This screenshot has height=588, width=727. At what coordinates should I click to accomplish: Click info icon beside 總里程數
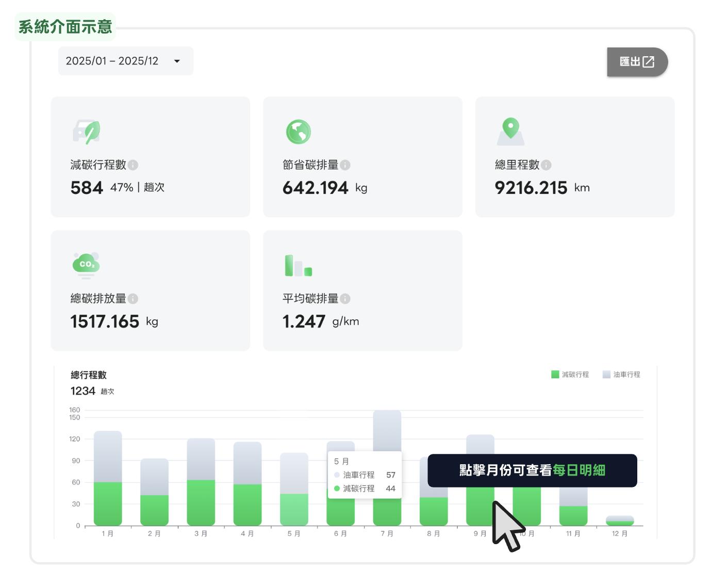[x=546, y=165]
